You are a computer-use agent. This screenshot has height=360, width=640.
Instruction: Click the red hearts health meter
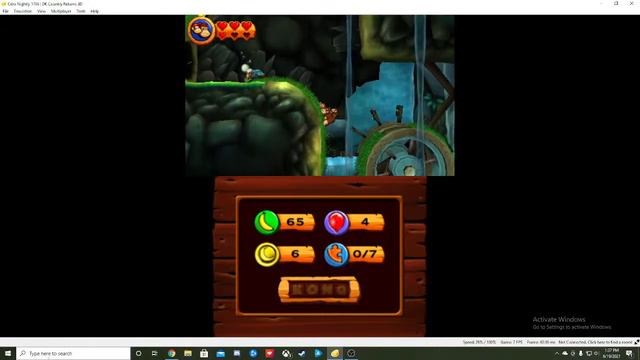(x=235, y=30)
